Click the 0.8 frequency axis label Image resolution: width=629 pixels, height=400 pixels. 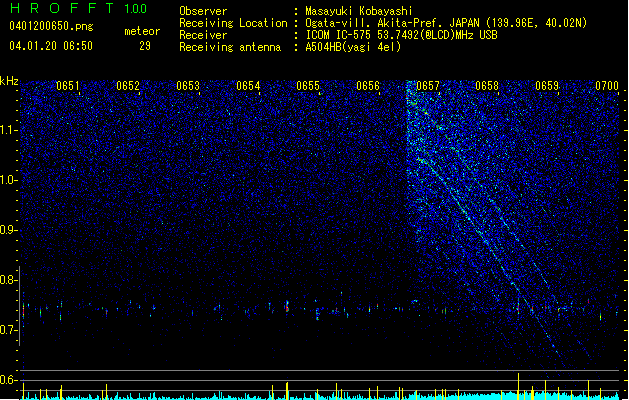pos(8,280)
